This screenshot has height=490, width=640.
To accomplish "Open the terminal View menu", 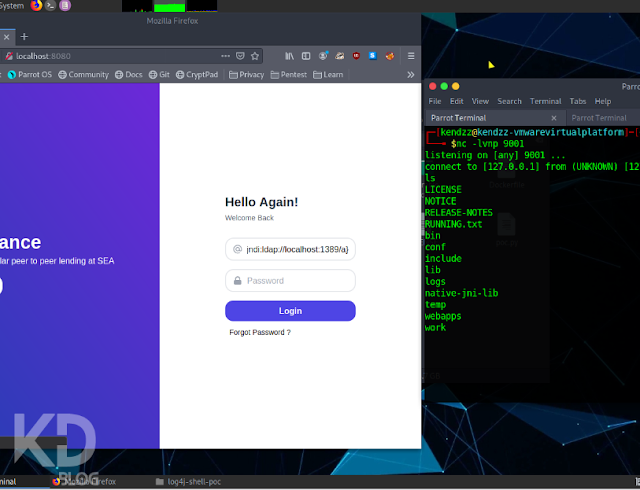I will pos(480,101).
